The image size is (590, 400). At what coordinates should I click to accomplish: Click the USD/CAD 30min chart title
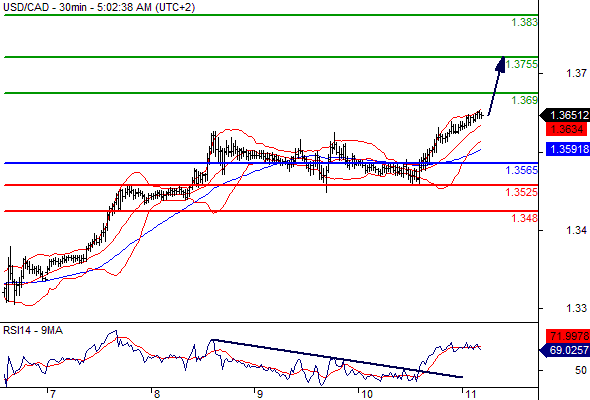click(99, 7)
